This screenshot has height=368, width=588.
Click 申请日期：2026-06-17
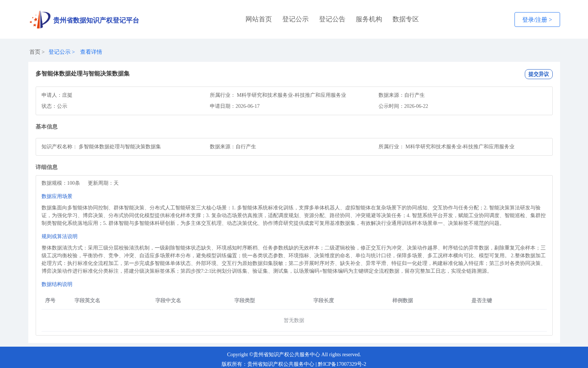(235, 106)
